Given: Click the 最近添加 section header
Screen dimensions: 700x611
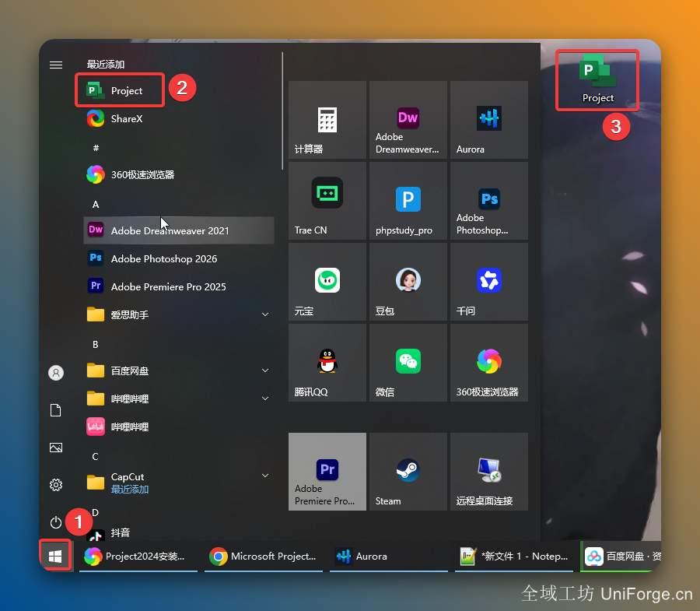Looking at the screenshot, I should 105,65.
